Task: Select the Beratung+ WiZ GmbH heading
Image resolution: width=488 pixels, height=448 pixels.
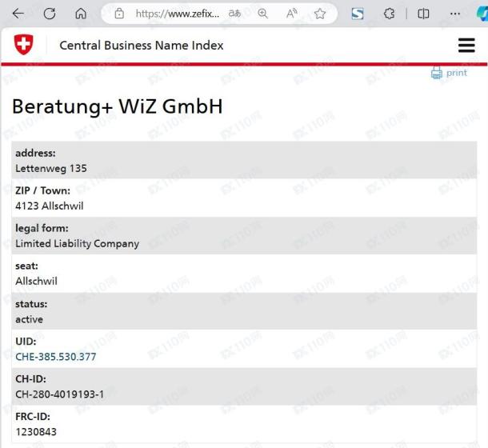Action: (118, 106)
